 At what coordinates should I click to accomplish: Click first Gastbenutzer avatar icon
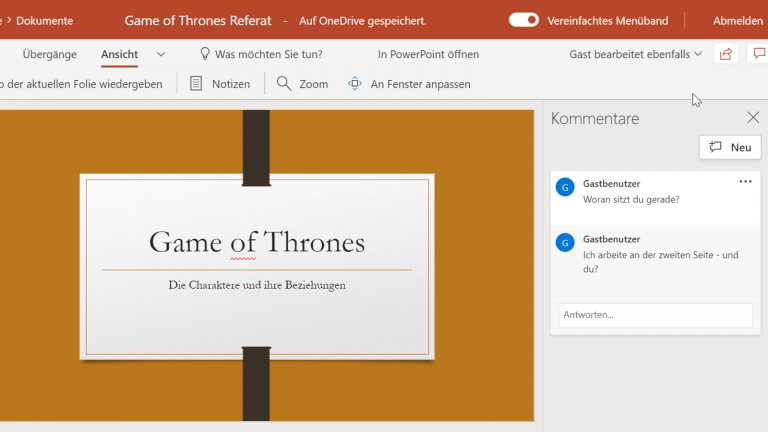click(565, 187)
